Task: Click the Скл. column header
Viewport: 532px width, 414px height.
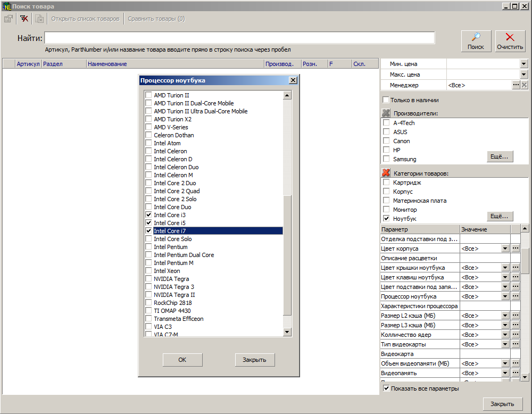Action: click(365, 63)
